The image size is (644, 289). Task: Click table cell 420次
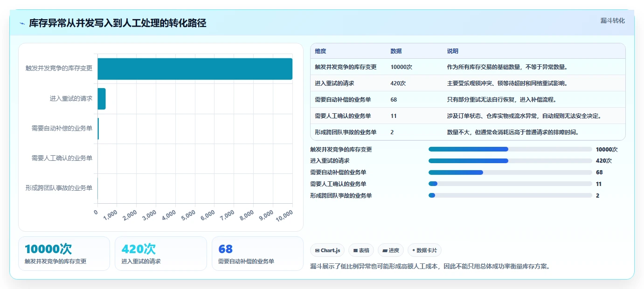pyautogui.click(x=398, y=83)
